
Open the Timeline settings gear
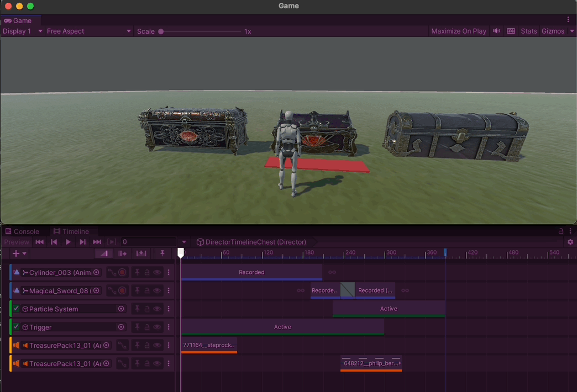click(x=570, y=242)
